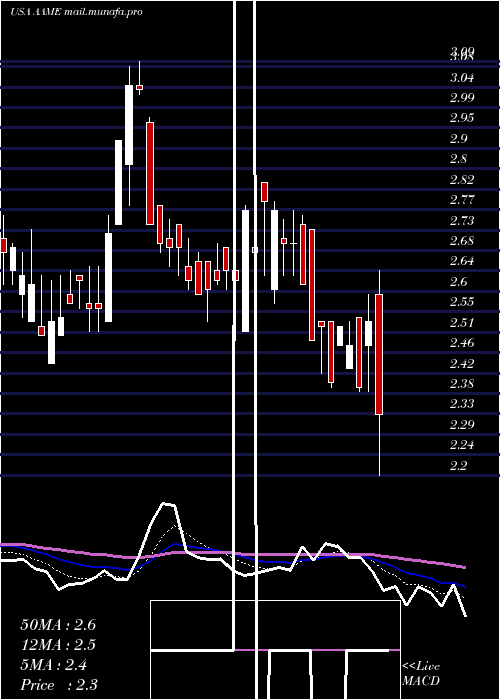Click the 2.29 price axis label
The width and height of the screenshot is (500, 700).
[462, 425]
